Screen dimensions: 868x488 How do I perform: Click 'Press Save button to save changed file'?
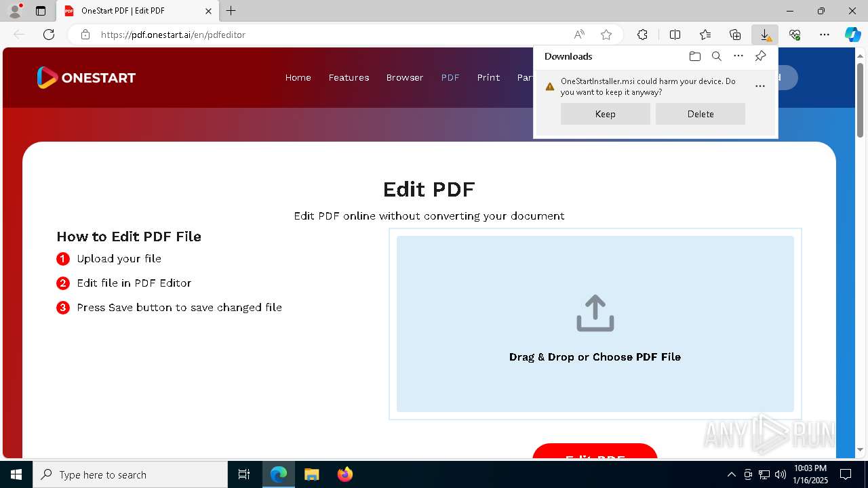point(179,307)
